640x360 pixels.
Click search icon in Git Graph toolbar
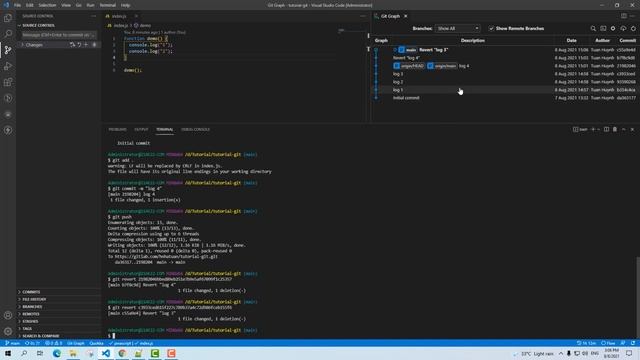pos(593,29)
